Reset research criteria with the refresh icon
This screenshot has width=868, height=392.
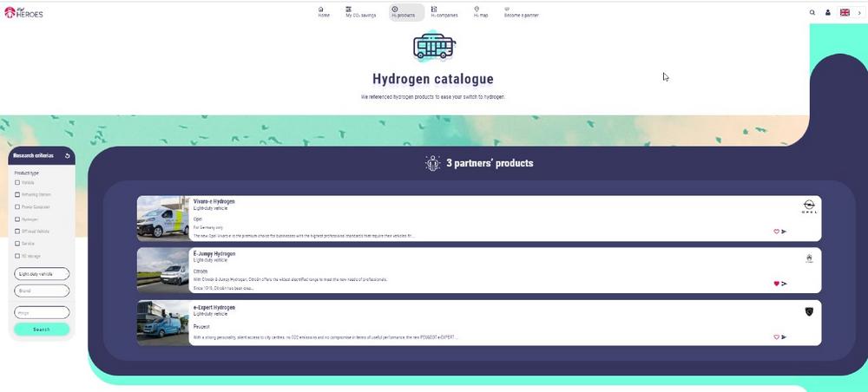tap(68, 156)
